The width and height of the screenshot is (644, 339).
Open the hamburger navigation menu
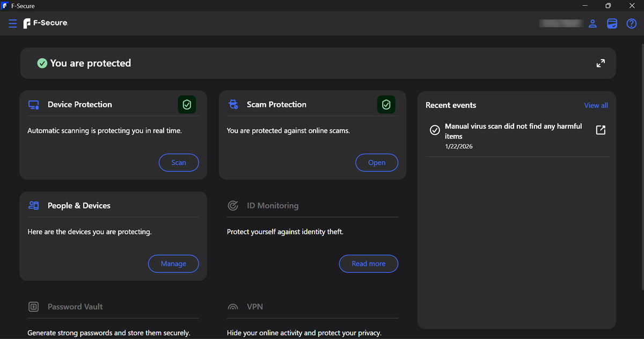(x=13, y=24)
